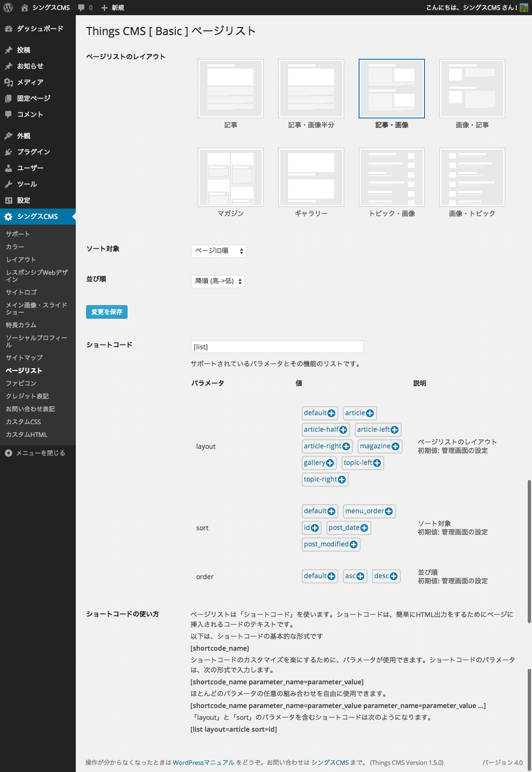Image resolution: width=532 pixels, height=772 pixels.
Task: Open カスタムCSS submenu item
Action: click(x=38, y=422)
